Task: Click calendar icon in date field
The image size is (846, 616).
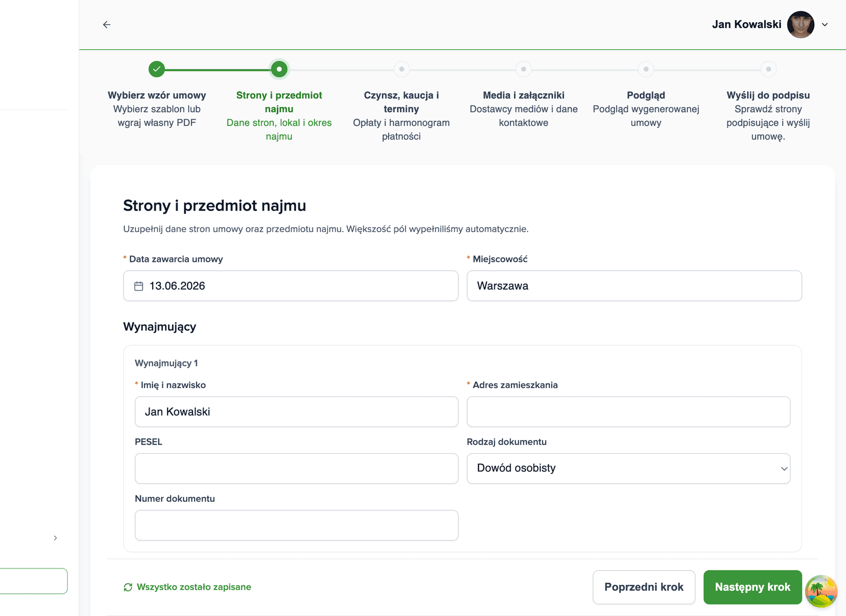Action: coord(139,286)
